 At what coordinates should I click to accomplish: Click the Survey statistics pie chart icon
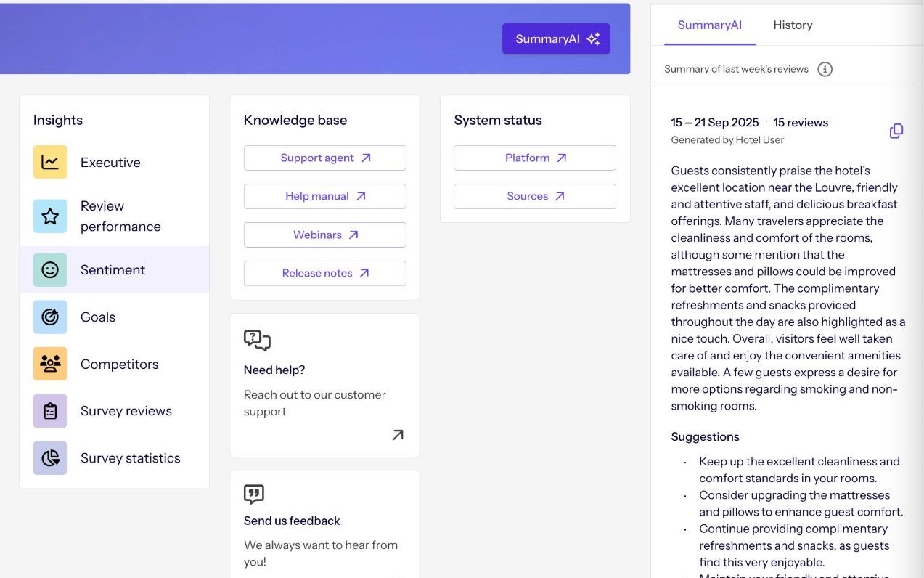[x=50, y=458]
